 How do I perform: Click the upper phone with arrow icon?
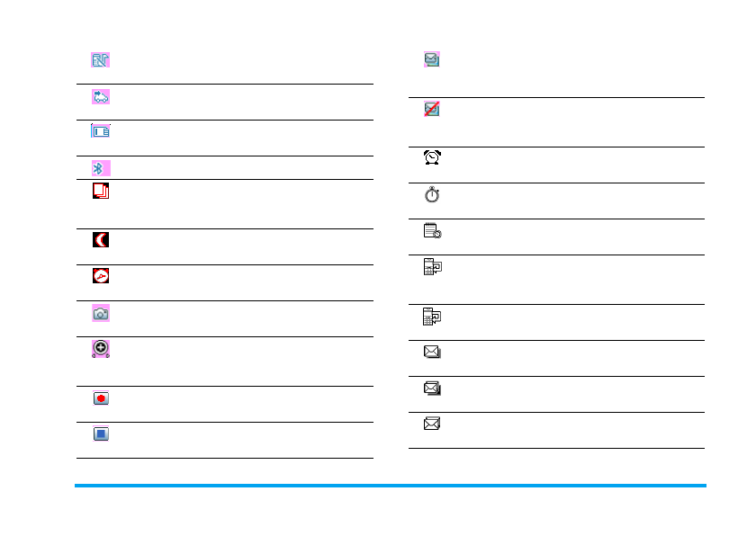tap(433, 267)
